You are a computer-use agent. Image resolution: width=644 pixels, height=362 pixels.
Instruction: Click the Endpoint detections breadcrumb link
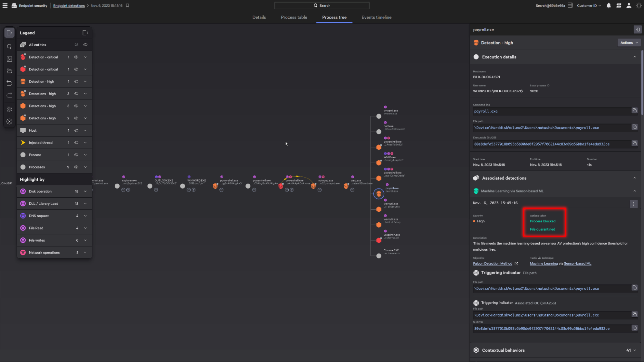coord(69,6)
